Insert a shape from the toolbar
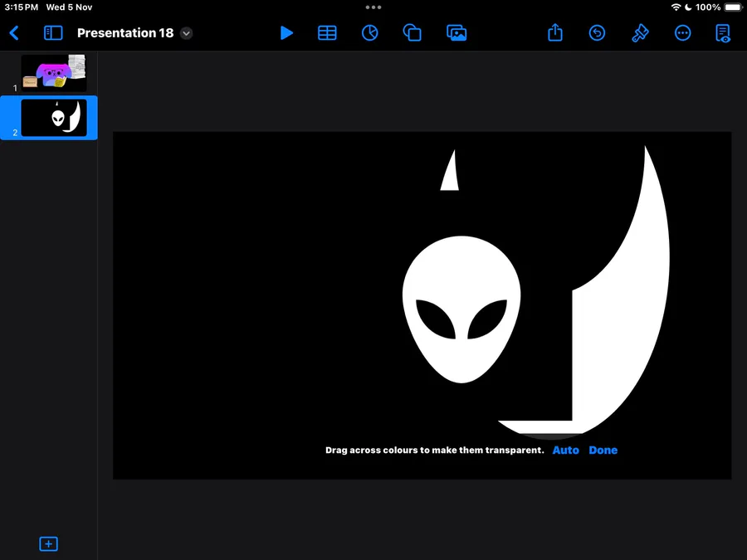747x560 pixels. point(412,33)
